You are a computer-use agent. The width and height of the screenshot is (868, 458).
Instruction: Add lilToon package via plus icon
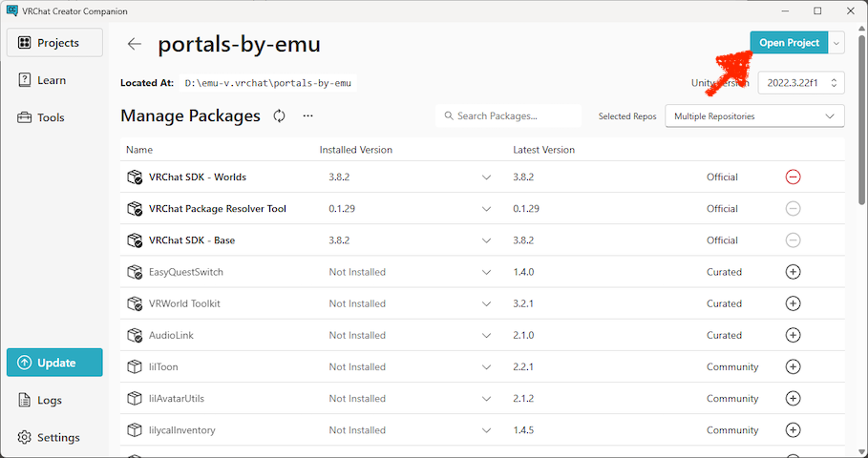[793, 366]
